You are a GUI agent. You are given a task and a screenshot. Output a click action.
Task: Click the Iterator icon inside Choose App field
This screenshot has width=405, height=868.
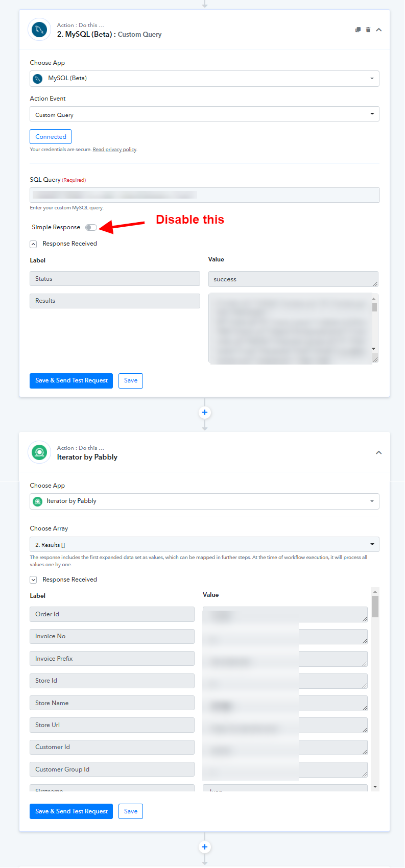(x=38, y=501)
